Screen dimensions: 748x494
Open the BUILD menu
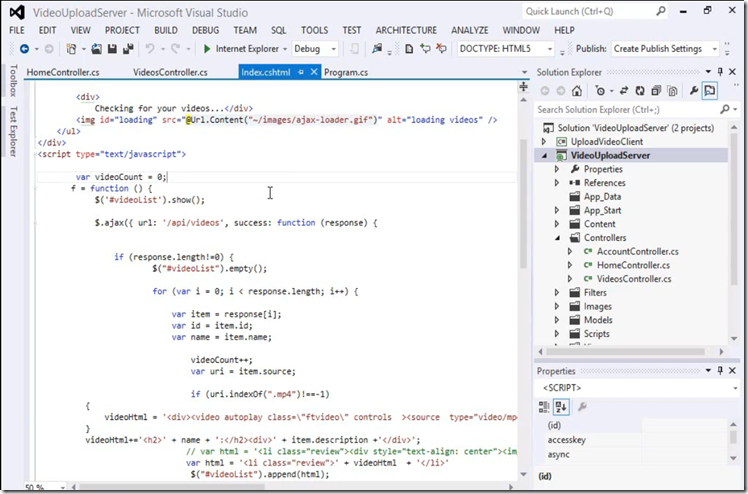pyautogui.click(x=166, y=30)
